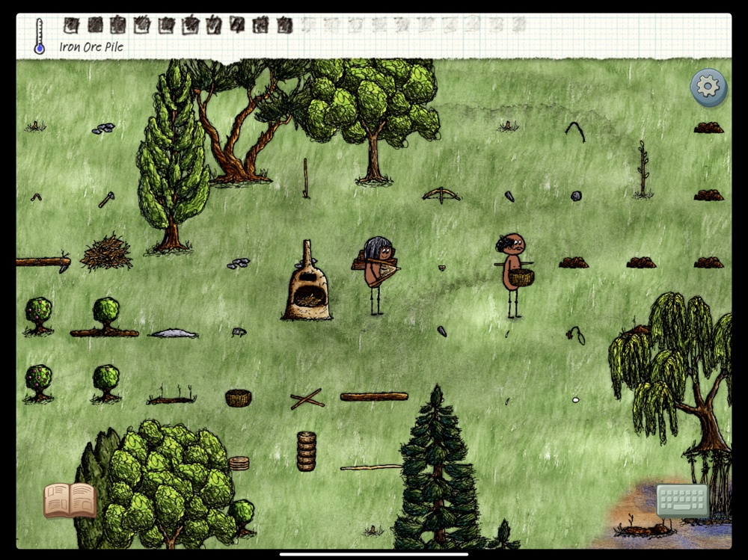Tap the flat rocks left of the kiln
Image resolution: width=748 pixels, height=560 pixels.
click(x=239, y=263)
